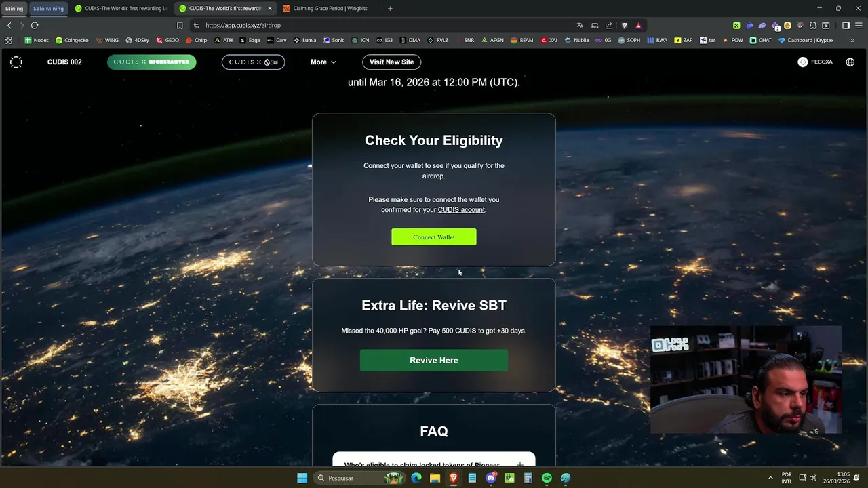This screenshot has height=488, width=868.
Task: Expand the More dropdown menu
Action: 323,62
